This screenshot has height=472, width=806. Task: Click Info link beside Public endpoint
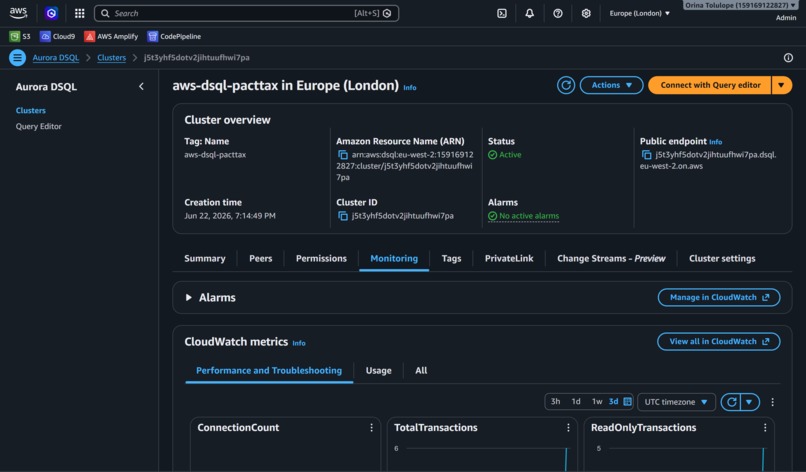pos(716,142)
